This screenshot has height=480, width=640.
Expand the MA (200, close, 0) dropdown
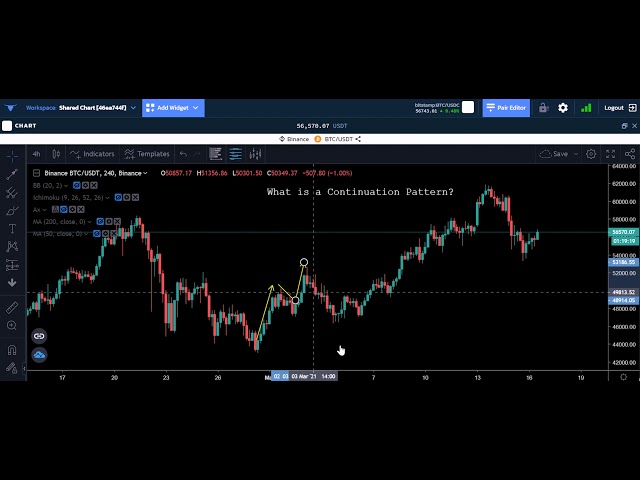(89, 222)
